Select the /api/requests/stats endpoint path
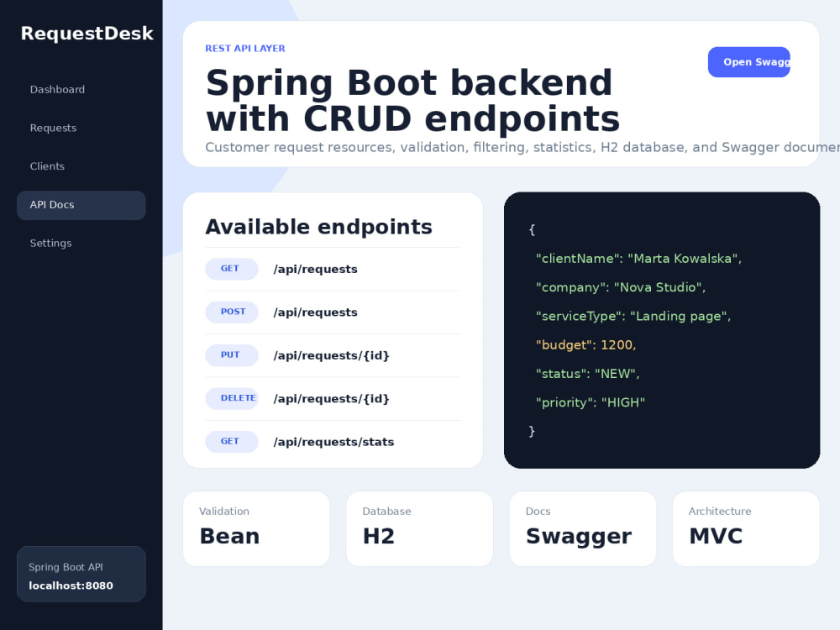Image resolution: width=840 pixels, height=630 pixels. tap(333, 442)
